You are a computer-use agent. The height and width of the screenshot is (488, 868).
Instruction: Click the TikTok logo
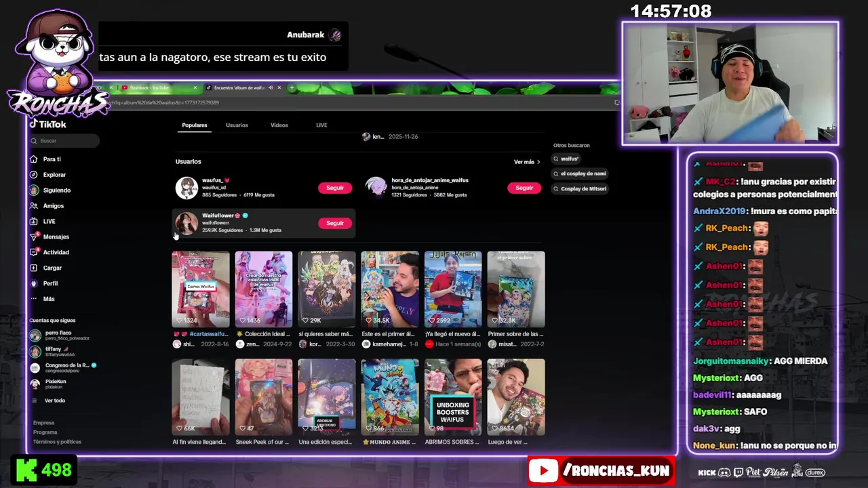click(x=47, y=124)
